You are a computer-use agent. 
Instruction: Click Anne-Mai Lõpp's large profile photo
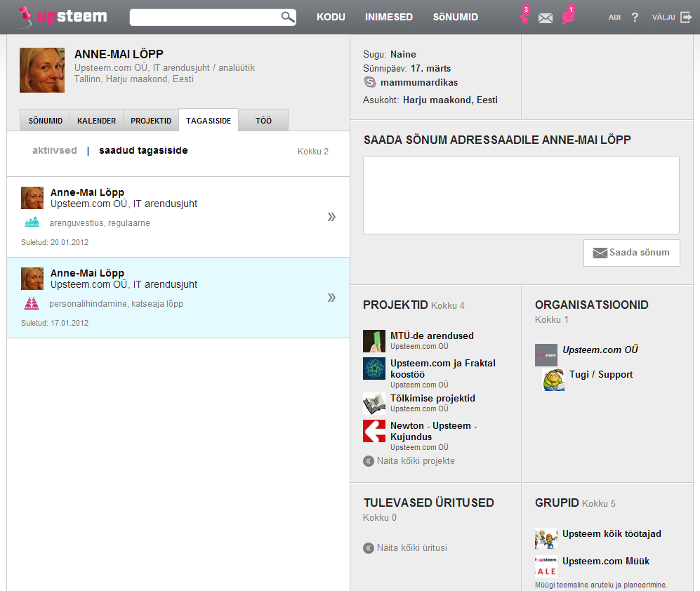point(42,70)
